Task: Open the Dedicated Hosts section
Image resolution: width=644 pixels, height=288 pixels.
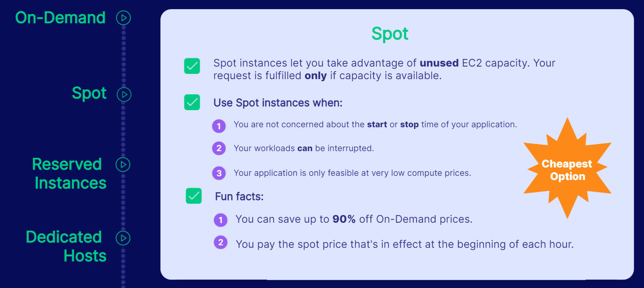Action: [x=66, y=246]
